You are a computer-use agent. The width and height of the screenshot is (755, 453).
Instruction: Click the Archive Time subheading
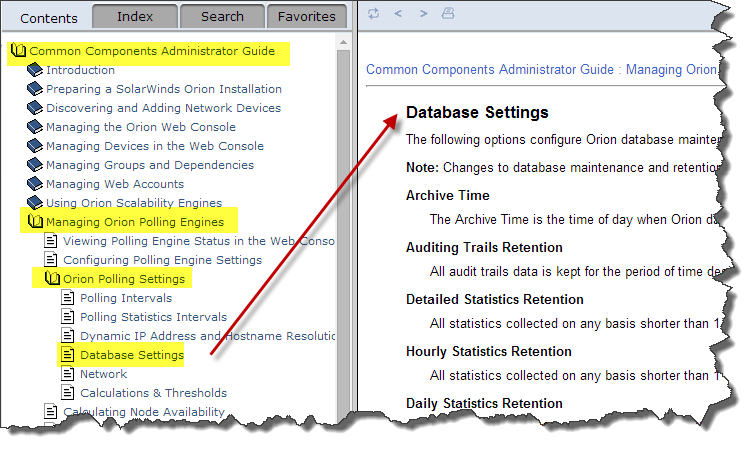point(448,195)
